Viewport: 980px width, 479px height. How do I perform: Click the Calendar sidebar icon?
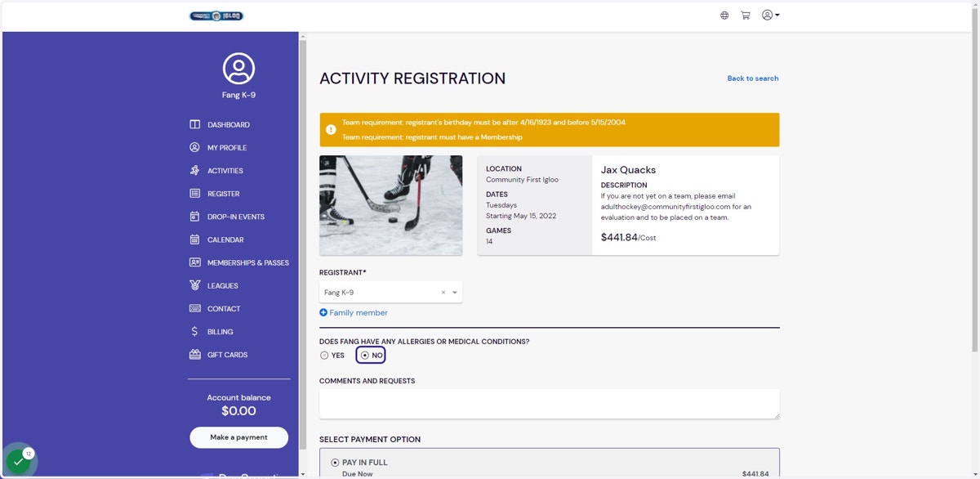[x=194, y=239]
